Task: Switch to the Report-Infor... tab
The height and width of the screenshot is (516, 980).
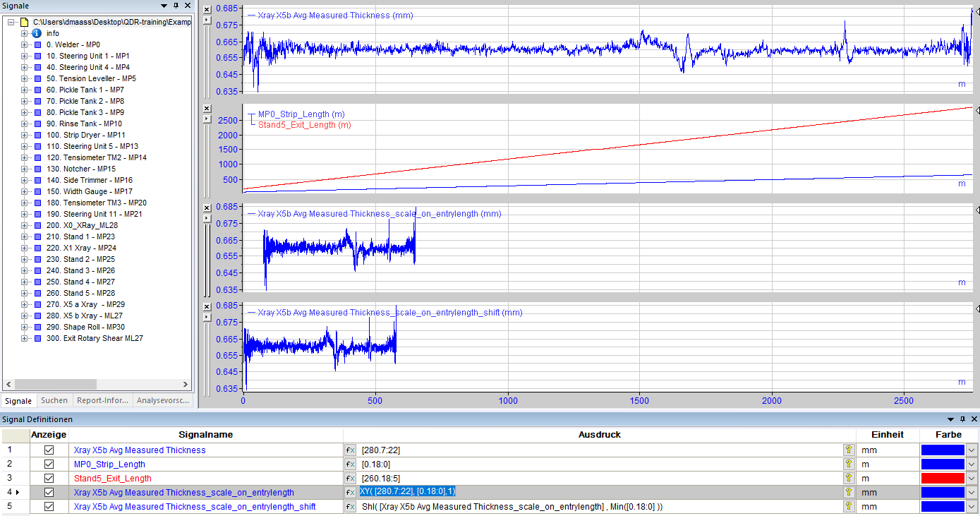Action: (x=103, y=400)
